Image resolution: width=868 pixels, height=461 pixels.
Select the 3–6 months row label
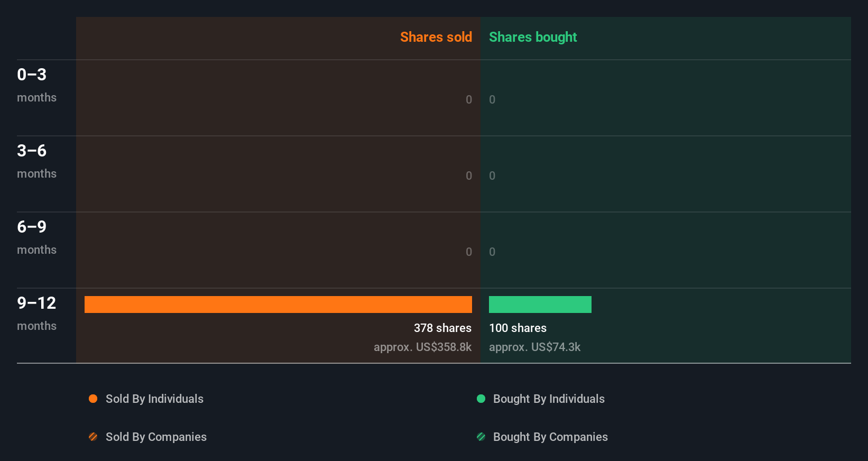36,161
